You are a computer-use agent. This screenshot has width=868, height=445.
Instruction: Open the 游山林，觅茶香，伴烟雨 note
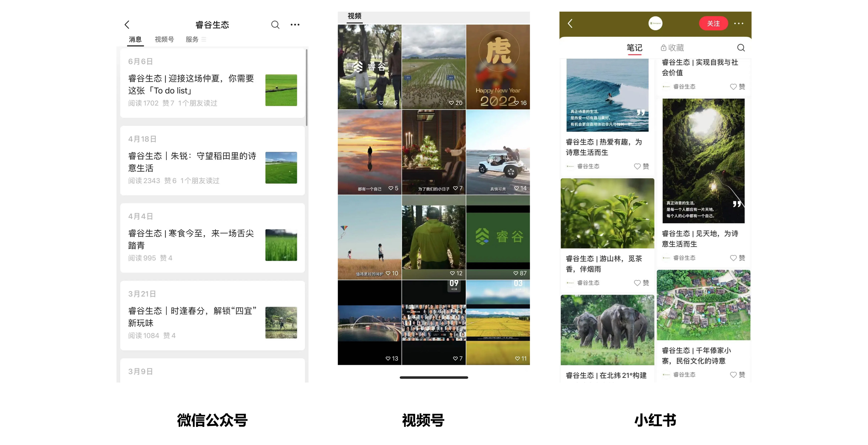click(604, 264)
